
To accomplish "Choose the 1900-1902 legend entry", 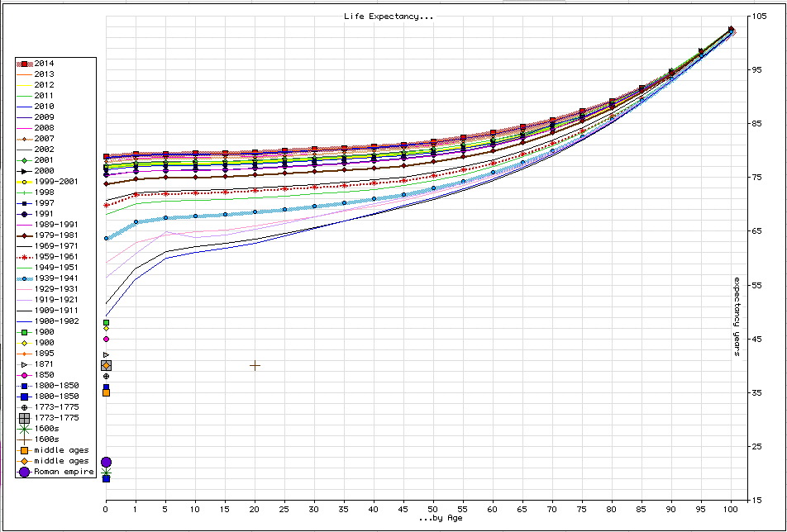I will [56, 321].
